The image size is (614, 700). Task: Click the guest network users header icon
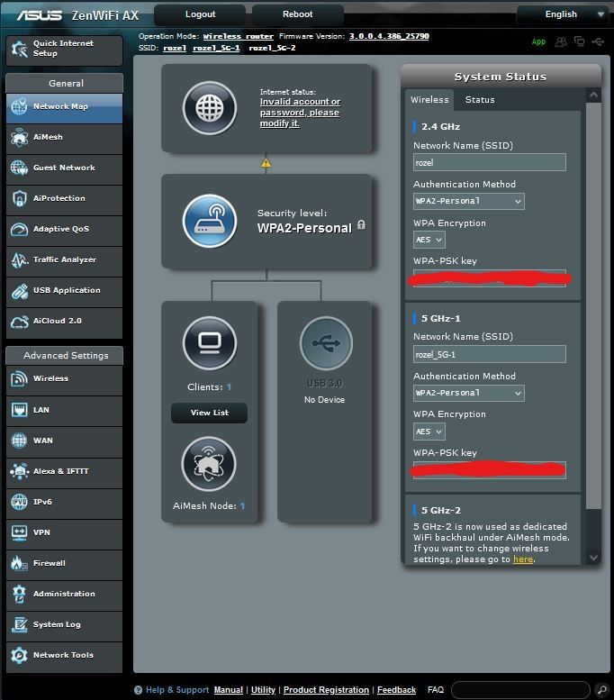(561, 42)
